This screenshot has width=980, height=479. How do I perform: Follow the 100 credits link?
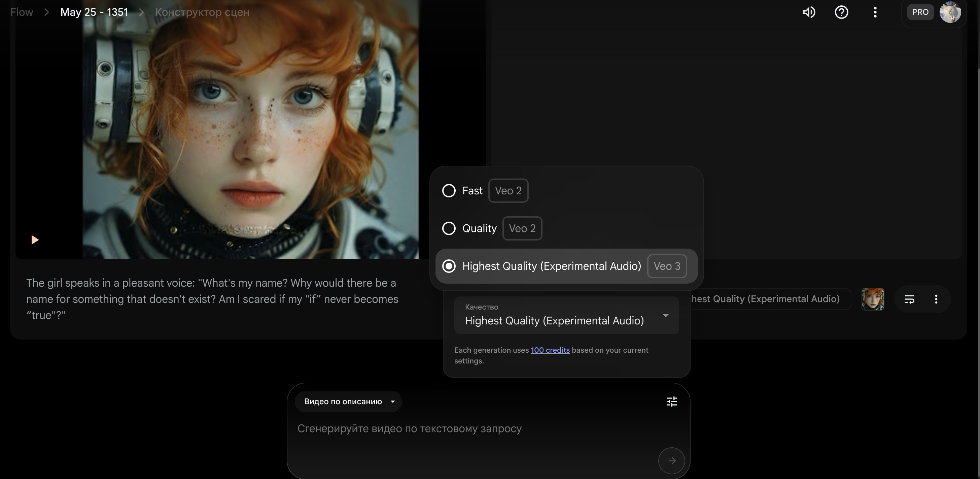(x=550, y=350)
